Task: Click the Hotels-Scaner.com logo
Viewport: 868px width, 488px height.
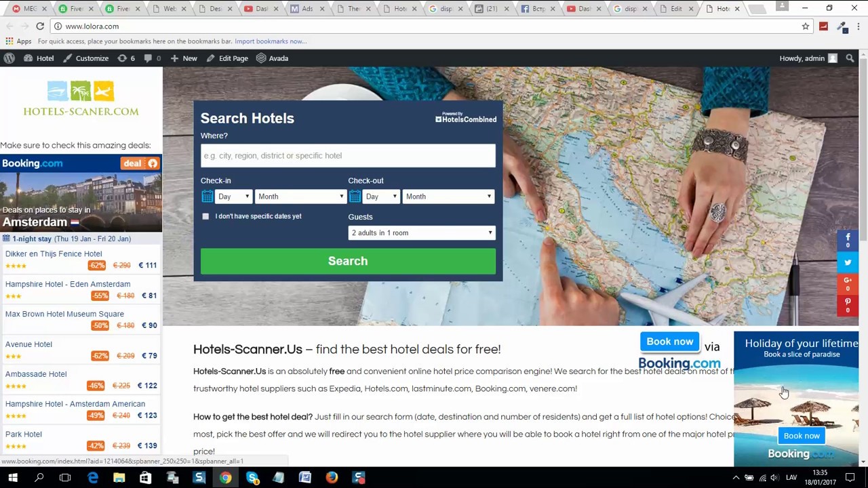Action: click(81, 98)
